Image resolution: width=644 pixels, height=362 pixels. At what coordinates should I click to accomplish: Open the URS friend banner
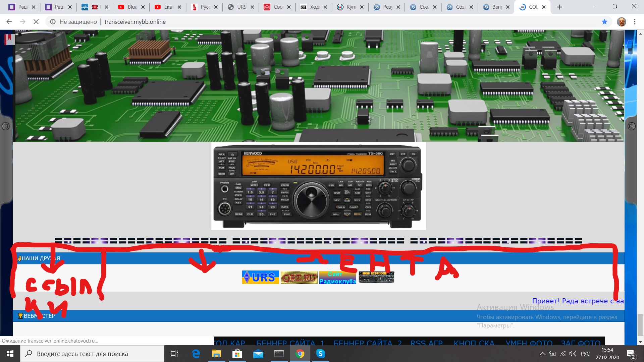[x=260, y=277]
